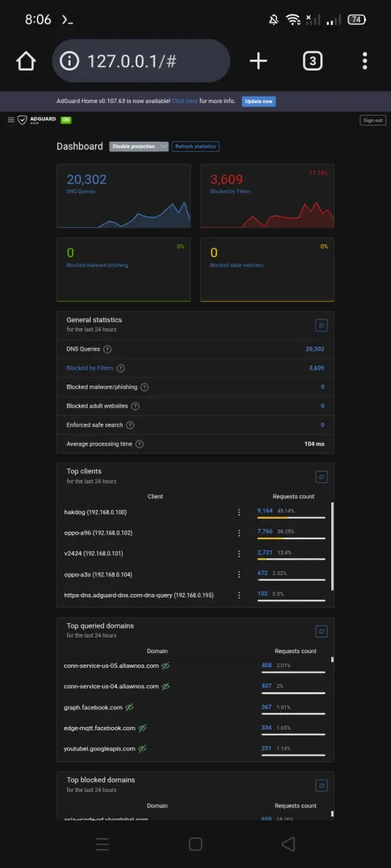Image resolution: width=391 pixels, height=868 pixels.
Task: Select the '104 ms' average processing time value
Action: tap(314, 444)
